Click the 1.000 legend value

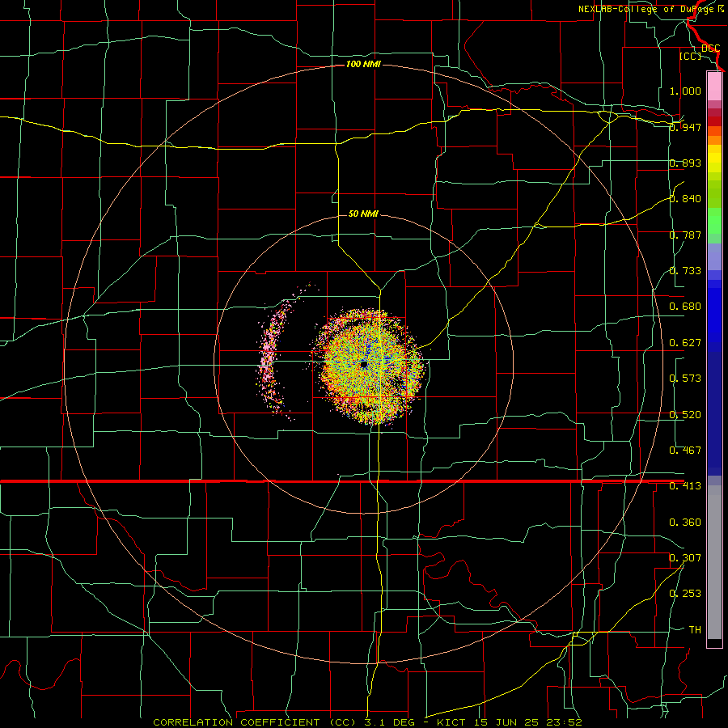(685, 91)
